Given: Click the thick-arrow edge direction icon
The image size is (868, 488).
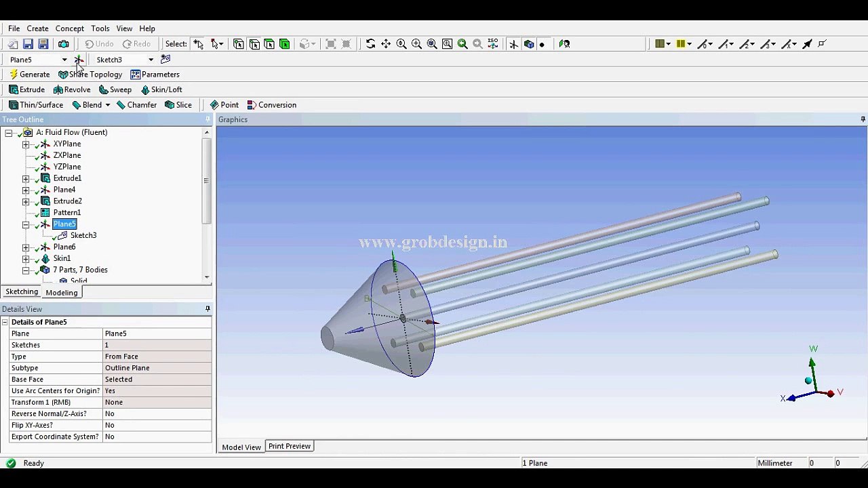Looking at the screenshot, I should coord(807,44).
